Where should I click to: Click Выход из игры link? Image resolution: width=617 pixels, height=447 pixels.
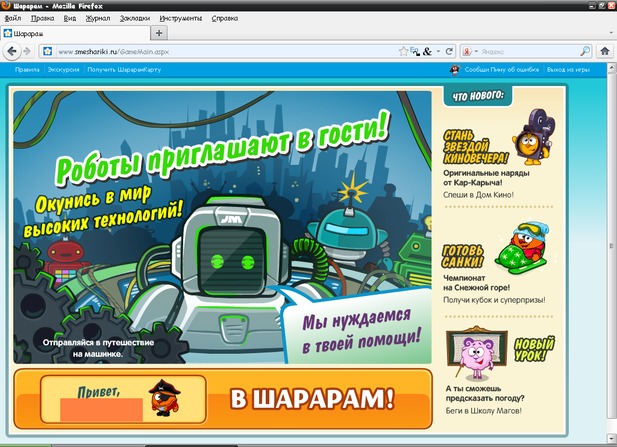click(x=568, y=70)
